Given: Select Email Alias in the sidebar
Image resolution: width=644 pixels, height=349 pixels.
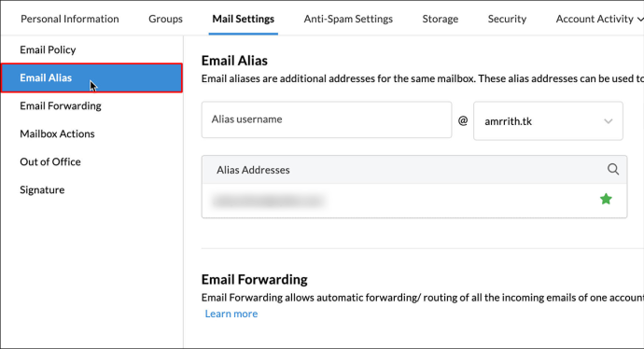Looking at the screenshot, I should pyautogui.click(x=91, y=77).
